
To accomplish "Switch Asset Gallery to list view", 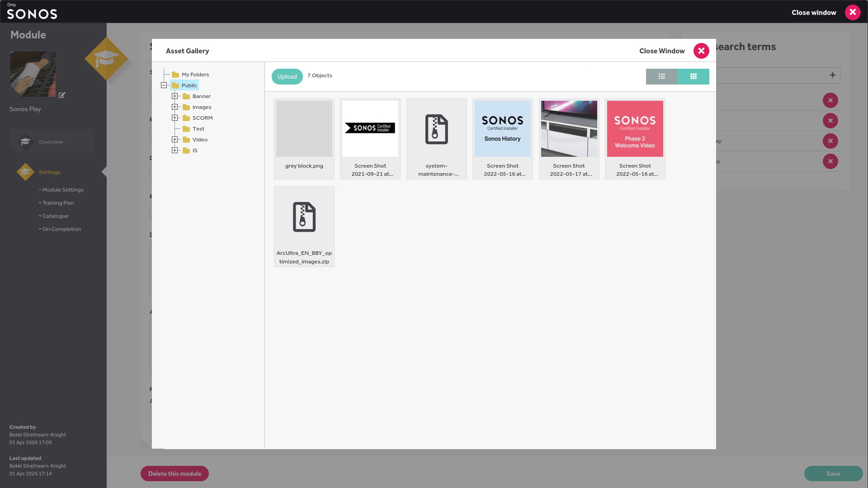I will (661, 76).
